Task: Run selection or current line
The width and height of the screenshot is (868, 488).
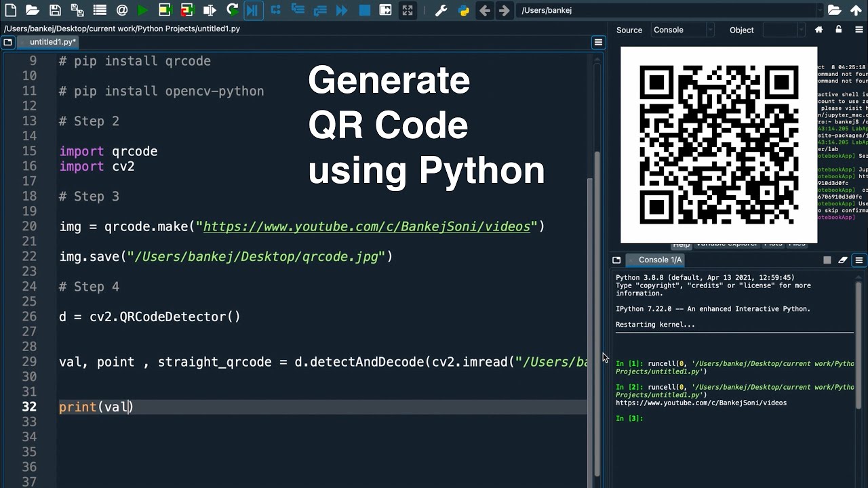Action: tap(210, 10)
